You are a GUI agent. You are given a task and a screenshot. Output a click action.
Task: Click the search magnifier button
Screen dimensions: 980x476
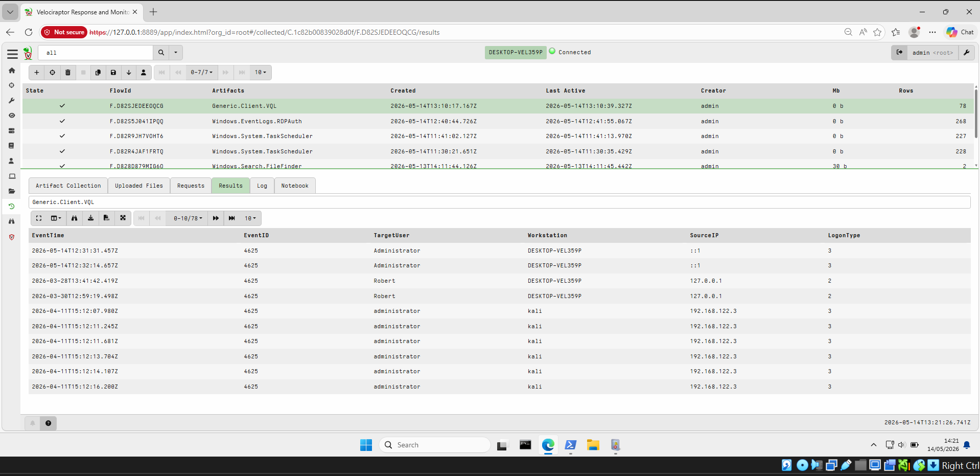[x=161, y=53]
